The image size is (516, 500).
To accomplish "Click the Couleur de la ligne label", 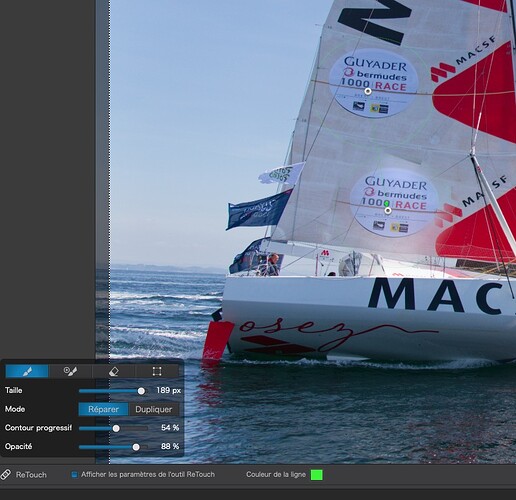I will coord(276,474).
